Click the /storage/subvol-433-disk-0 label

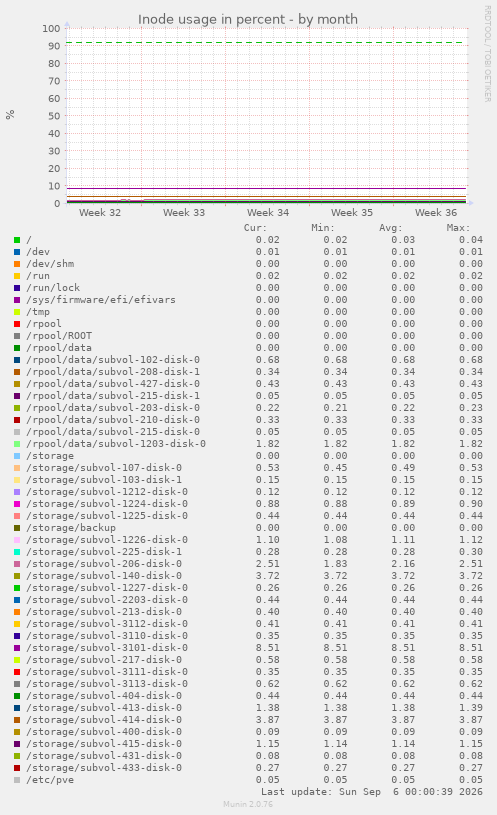(104, 768)
